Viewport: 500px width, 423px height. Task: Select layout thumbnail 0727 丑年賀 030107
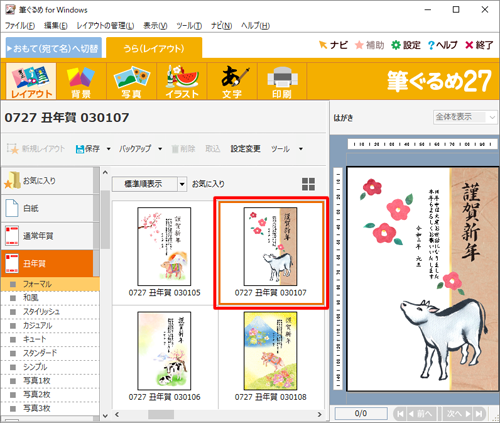(x=271, y=252)
